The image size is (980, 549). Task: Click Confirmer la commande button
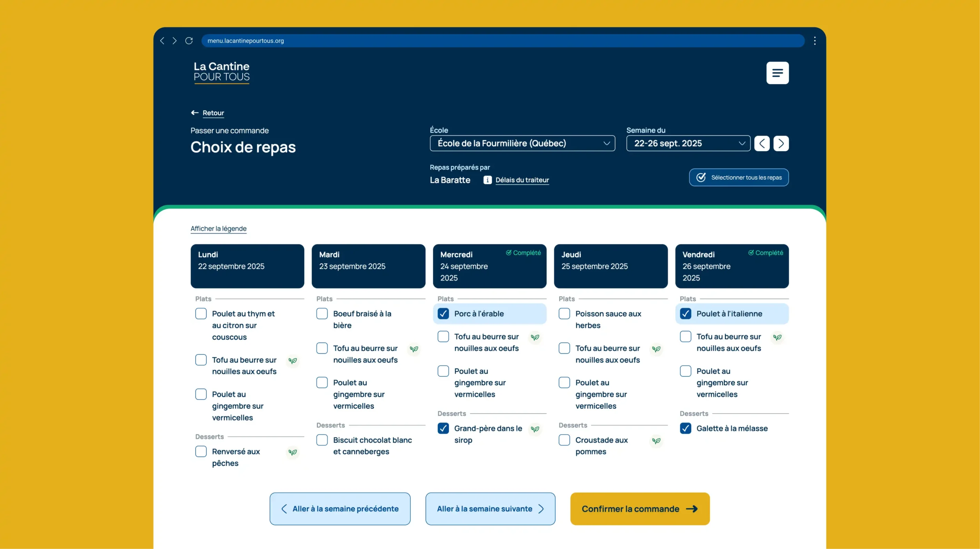tap(640, 509)
